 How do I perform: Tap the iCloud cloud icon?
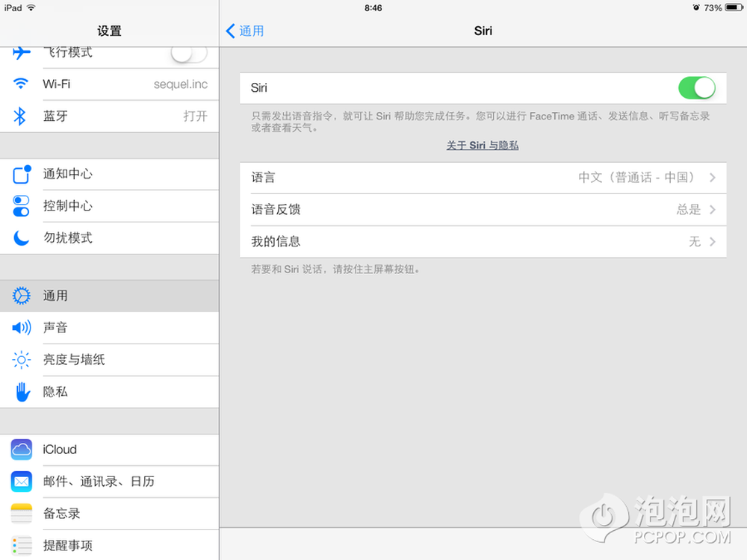point(22,449)
